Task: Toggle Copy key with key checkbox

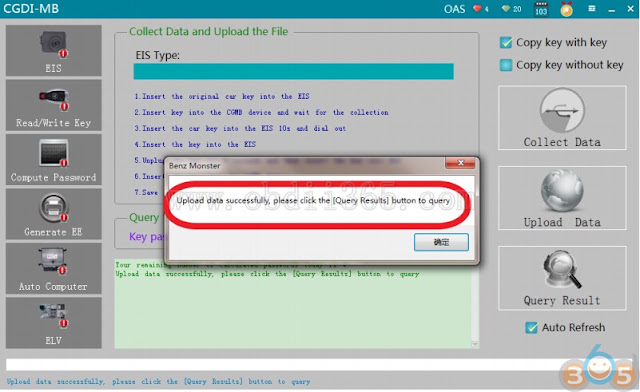Action: tap(506, 42)
